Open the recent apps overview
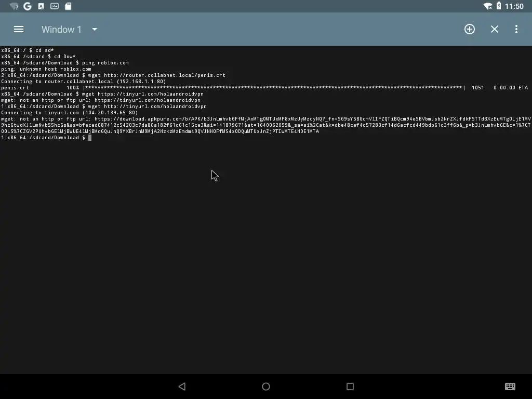 (x=350, y=387)
